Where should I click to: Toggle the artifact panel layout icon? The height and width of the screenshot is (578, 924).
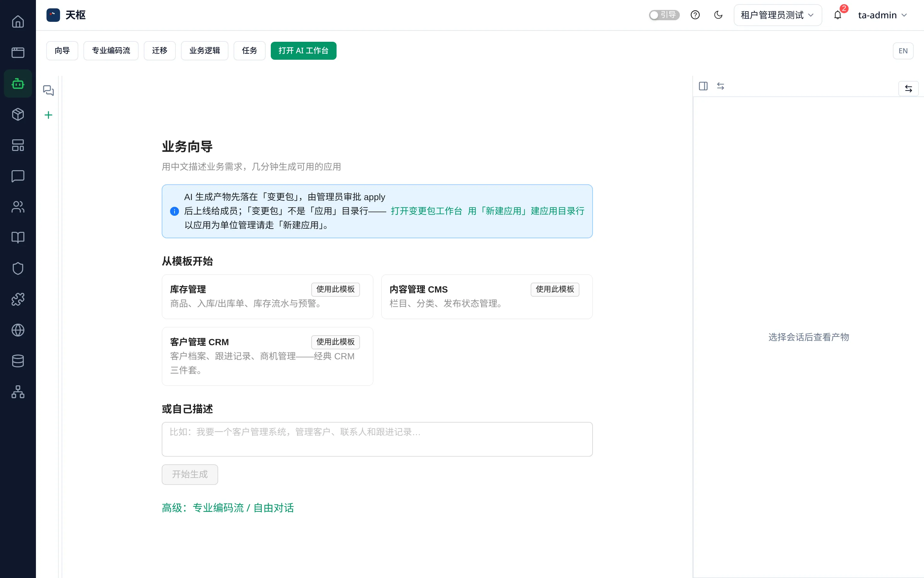[x=703, y=86]
